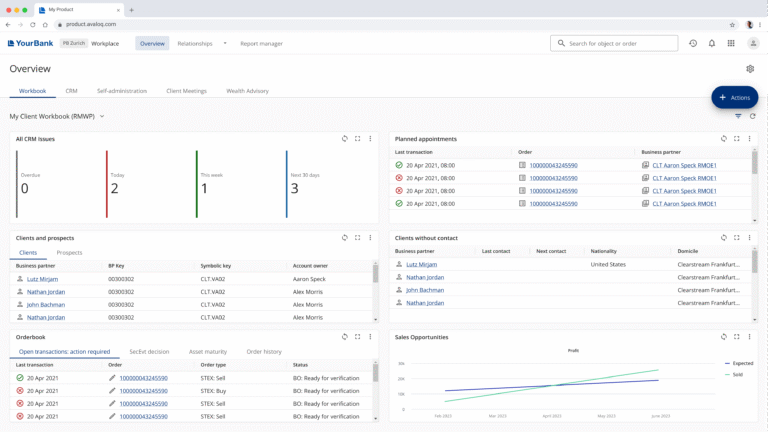Select the Prospects tab
Screen dimensions: 768x432
[69, 253]
